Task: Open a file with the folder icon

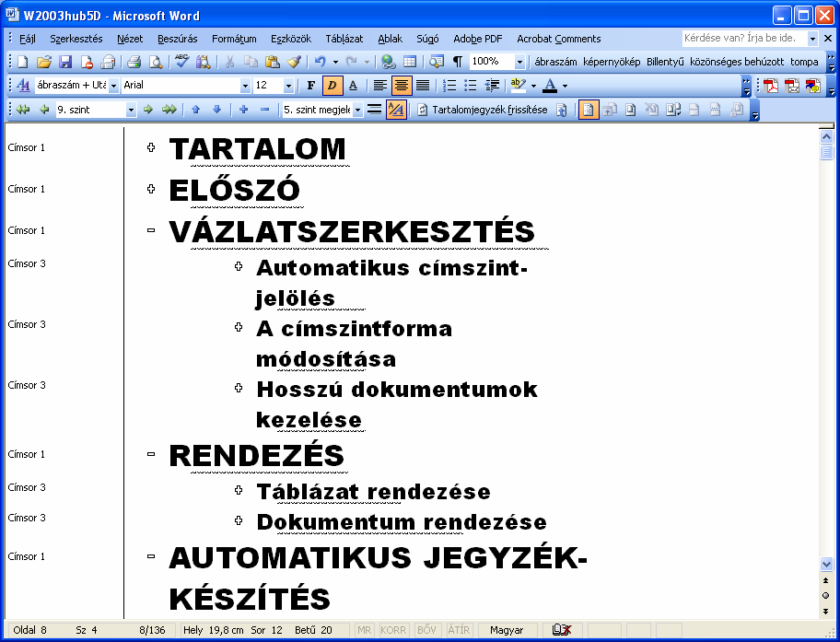Action: click(44, 62)
